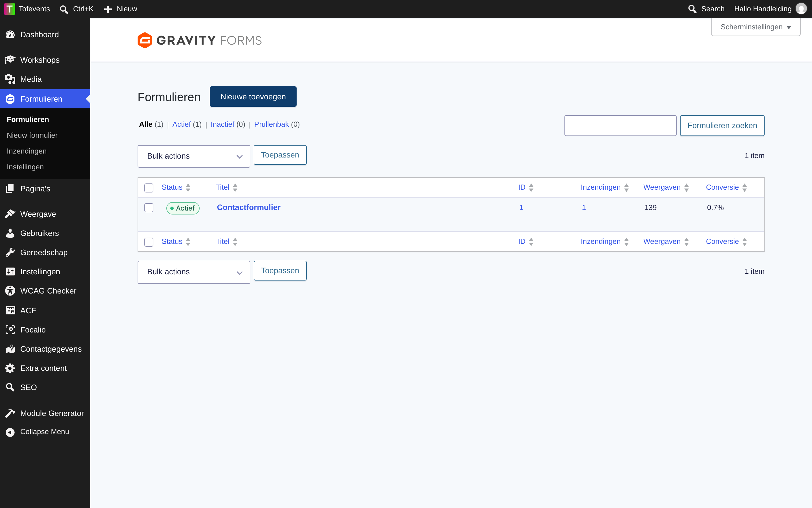Tick the select-all checkbox in table footer
The width and height of the screenshot is (812, 508).
(149, 242)
